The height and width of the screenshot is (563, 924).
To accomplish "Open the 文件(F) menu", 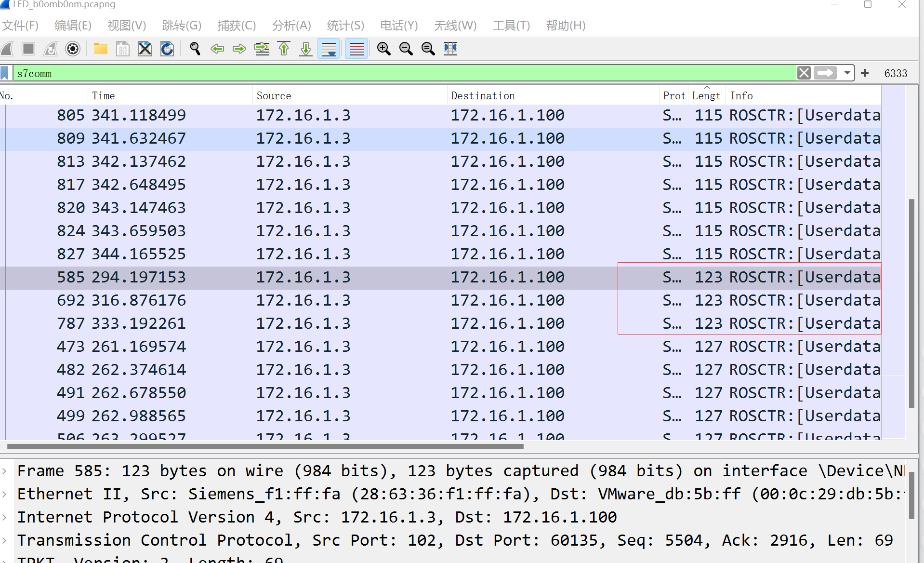I will coord(20,26).
